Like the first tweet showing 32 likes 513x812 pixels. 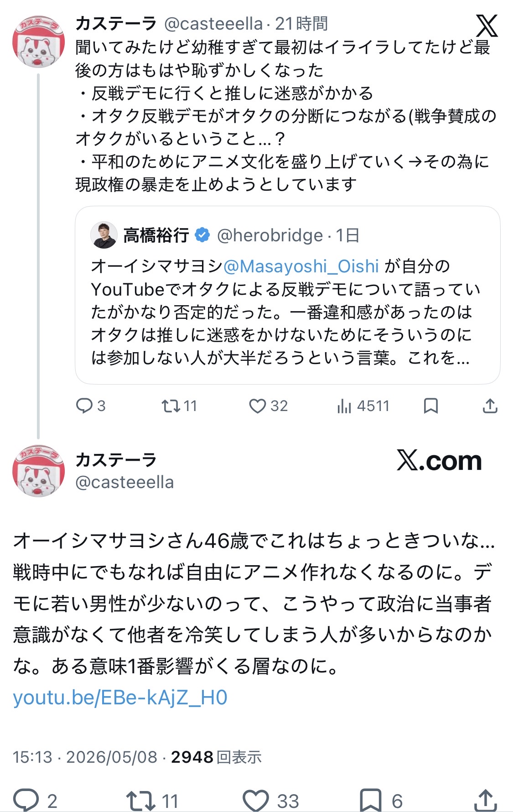pyautogui.click(x=268, y=406)
